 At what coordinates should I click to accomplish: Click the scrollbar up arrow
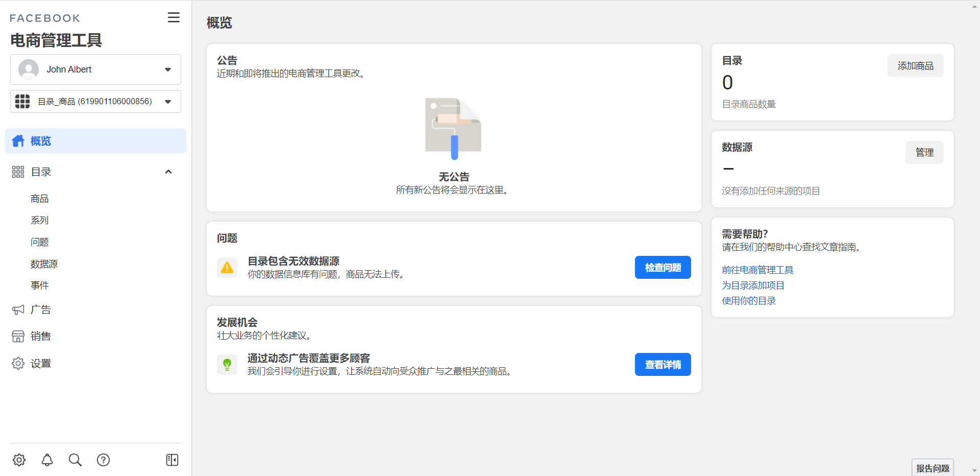(974, 6)
